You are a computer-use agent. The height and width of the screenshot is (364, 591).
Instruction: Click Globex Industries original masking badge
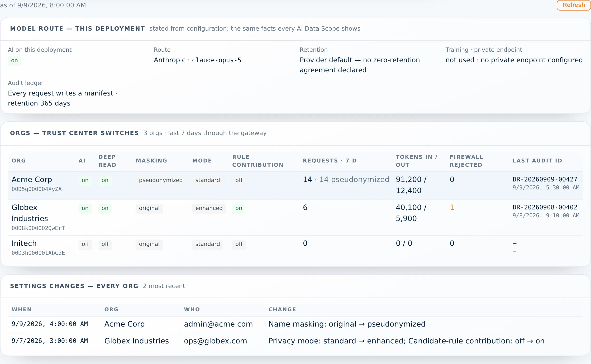pos(149,208)
